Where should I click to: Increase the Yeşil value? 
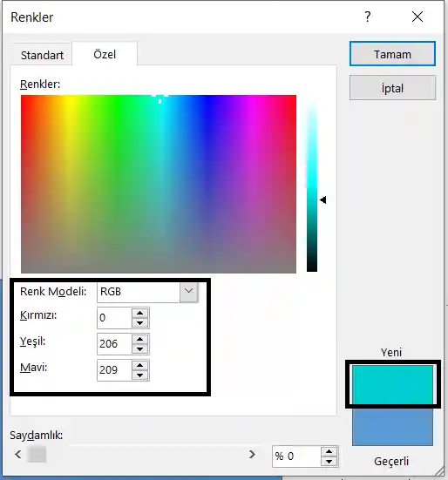[140, 339]
